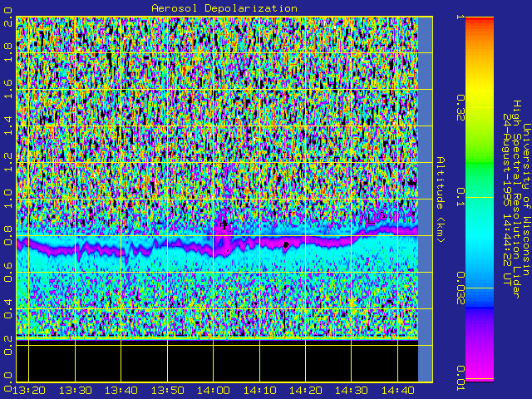The width and height of the screenshot is (532, 399).
Task: Click 'High Spectral Resolution Lidar' caption
Action: pos(516,199)
